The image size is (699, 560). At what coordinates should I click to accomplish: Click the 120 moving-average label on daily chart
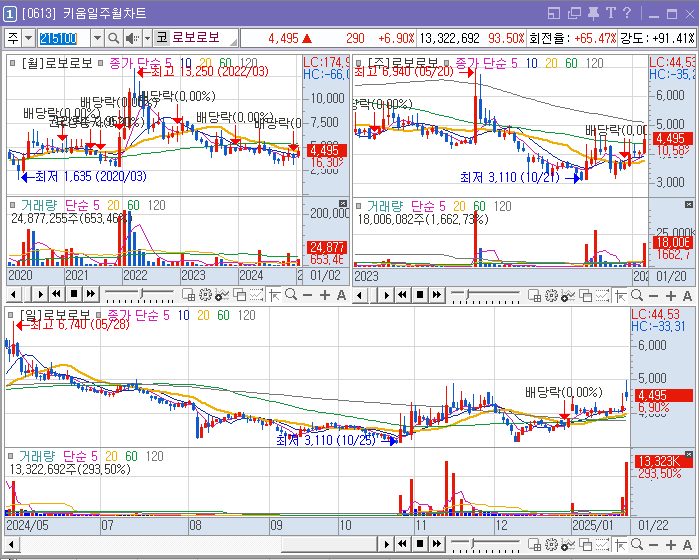(x=247, y=315)
